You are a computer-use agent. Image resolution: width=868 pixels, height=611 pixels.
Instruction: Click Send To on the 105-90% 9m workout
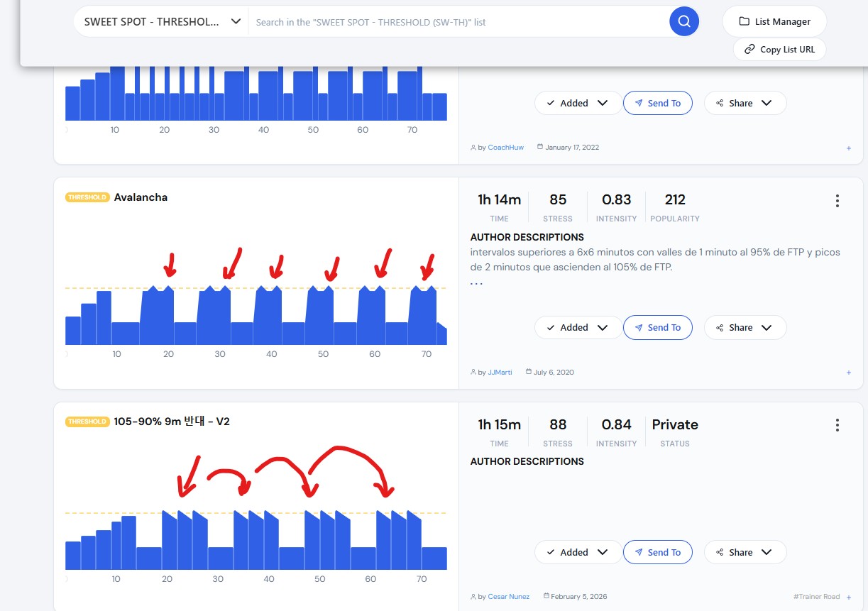coord(657,552)
